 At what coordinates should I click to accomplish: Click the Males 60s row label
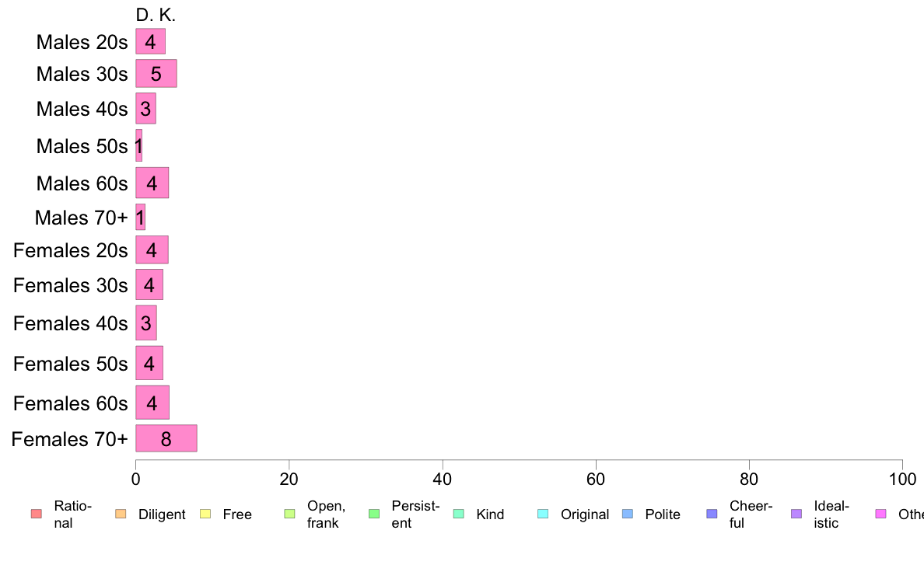coord(82,183)
